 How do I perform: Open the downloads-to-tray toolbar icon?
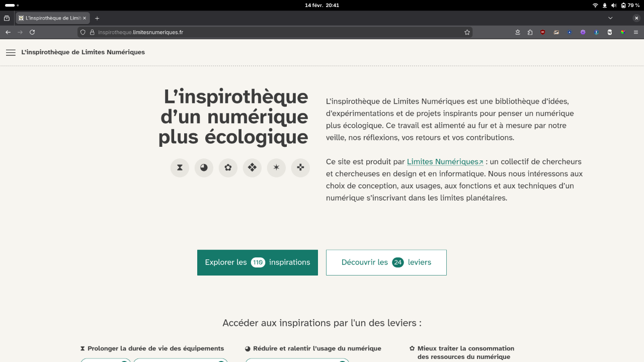(518, 32)
